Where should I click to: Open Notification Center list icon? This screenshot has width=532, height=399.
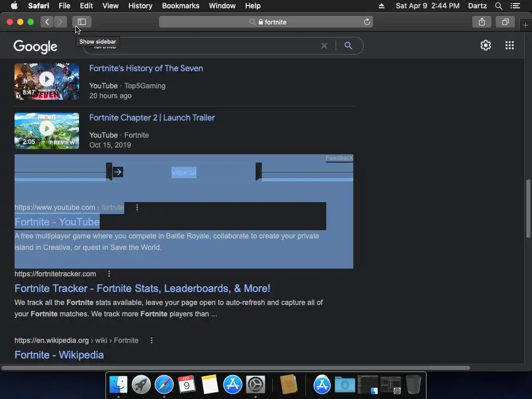click(515, 6)
